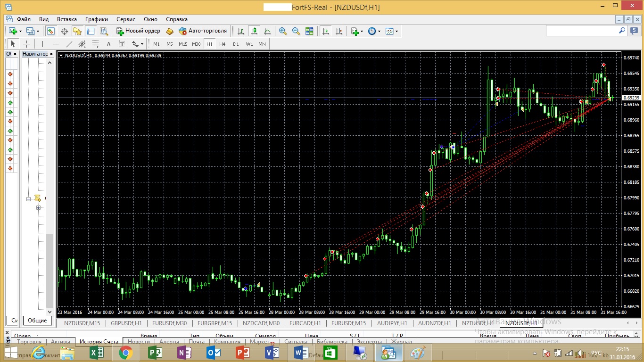Viewport: 644px width, 362px height.
Task: Switch to D1 timeframe
Action: pyautogui.click(x=236, y=44)
